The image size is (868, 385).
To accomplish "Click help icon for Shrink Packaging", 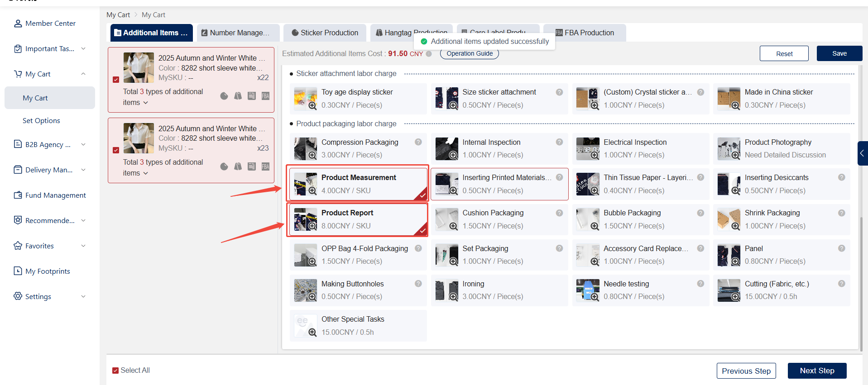I will pyautogui.click(x=842, y=213).
